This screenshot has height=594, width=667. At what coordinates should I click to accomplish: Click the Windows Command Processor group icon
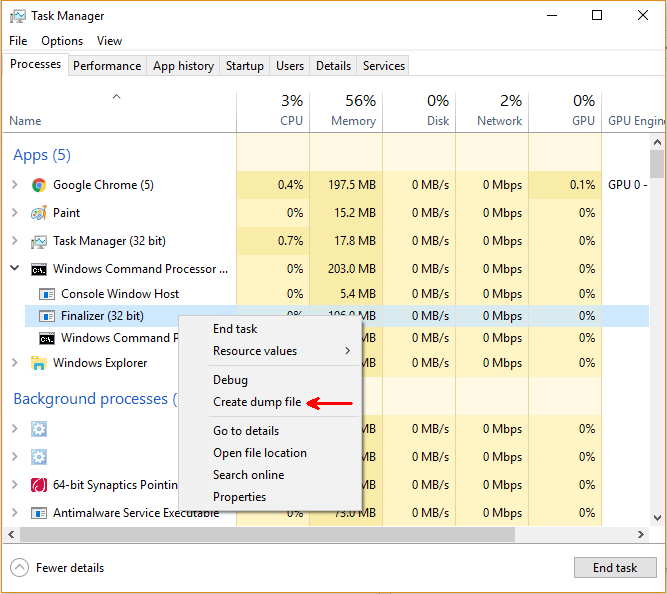tap(39, 270)
